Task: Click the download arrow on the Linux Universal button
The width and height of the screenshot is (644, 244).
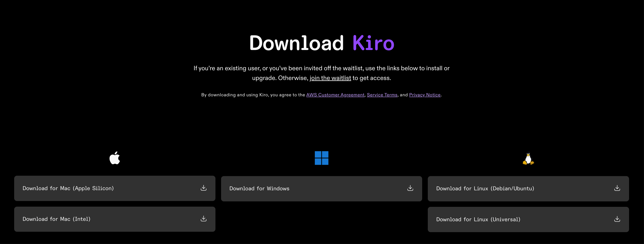Action: (617, 219)
